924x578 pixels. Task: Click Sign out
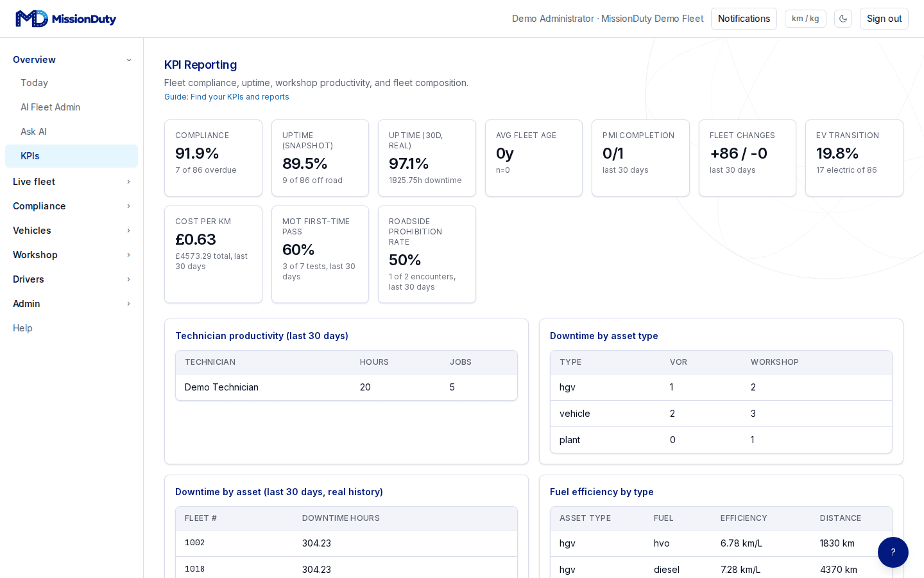click(x=884, y=19)
